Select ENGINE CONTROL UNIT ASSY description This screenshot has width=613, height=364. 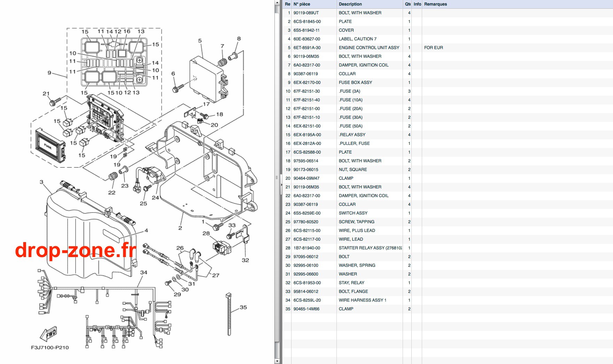tap(369, 48)
